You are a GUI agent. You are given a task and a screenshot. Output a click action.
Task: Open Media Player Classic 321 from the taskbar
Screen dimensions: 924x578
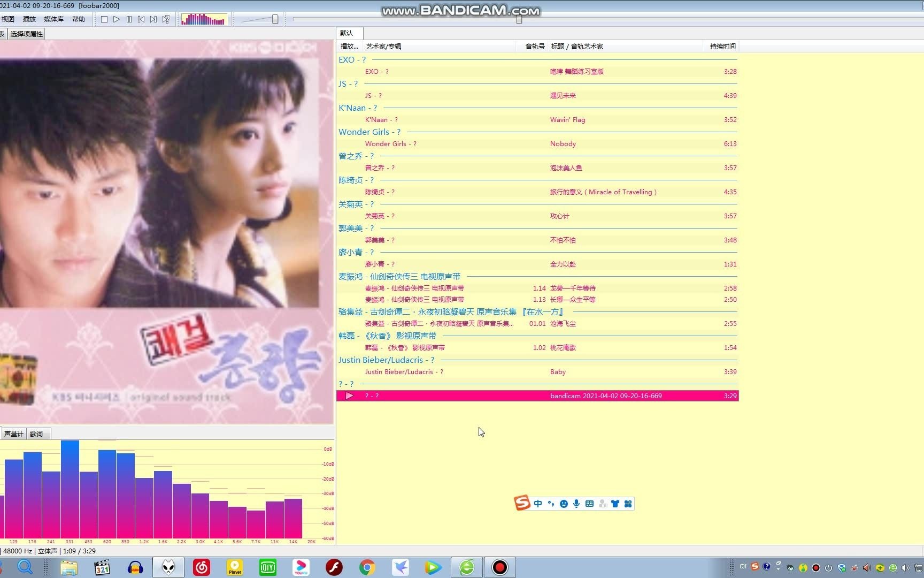tap(102, 567)
